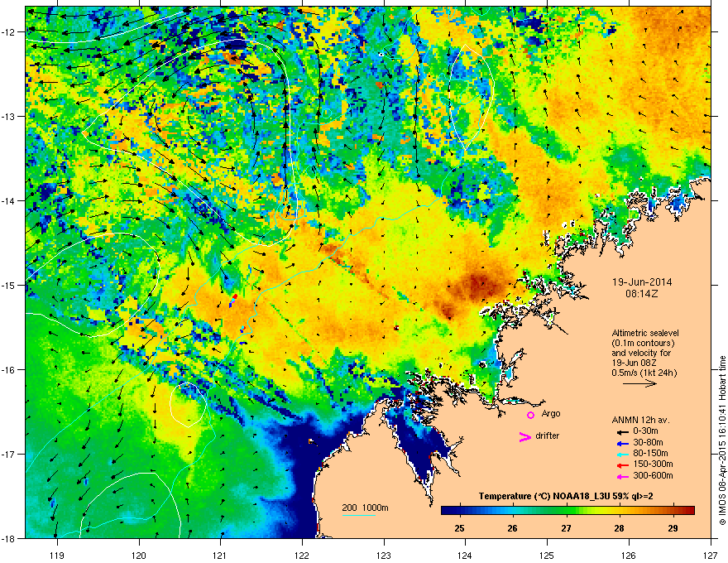The height and width of the screenshot is (563, 728).
Task: Select the '80-150m' depth label
Action: click(650, 453)
